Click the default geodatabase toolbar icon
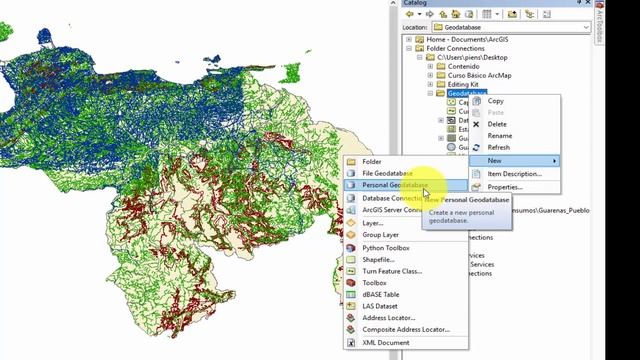The height and width of the screenshot is (360, 640). pos(469,14)
